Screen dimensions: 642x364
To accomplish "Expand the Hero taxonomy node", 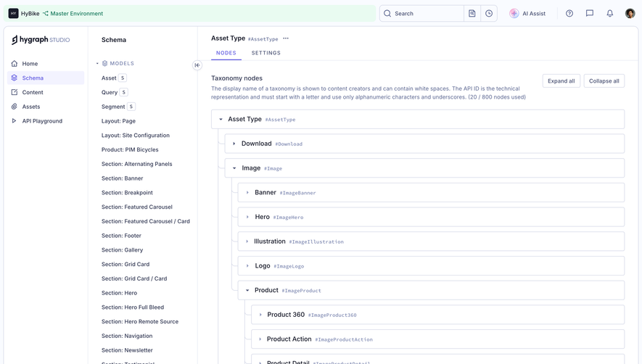I will pos(247,217).
